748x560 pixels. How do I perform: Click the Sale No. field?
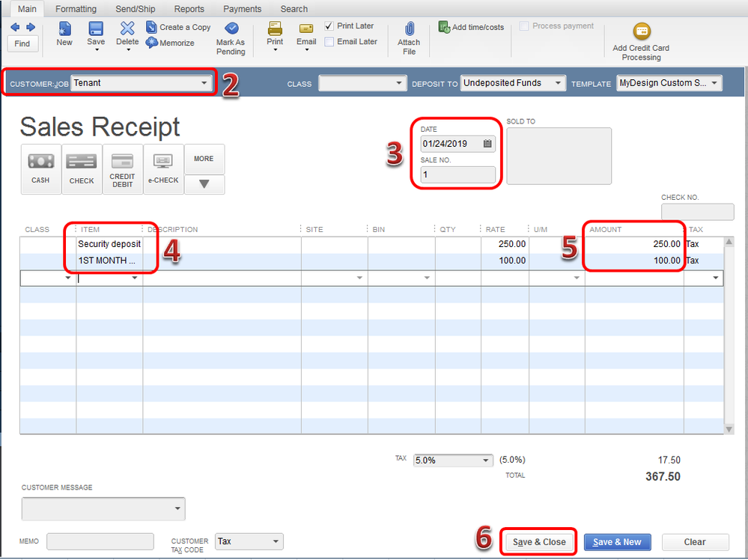click(458, 174)
